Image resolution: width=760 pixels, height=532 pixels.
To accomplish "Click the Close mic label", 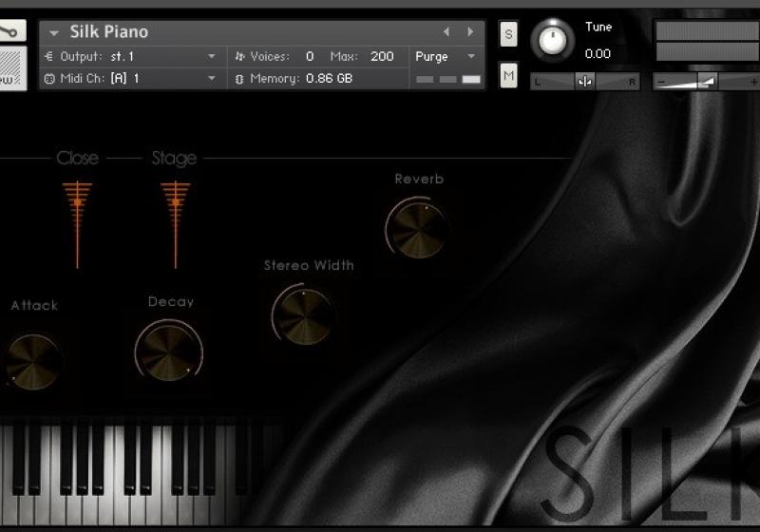I will 78,158.
